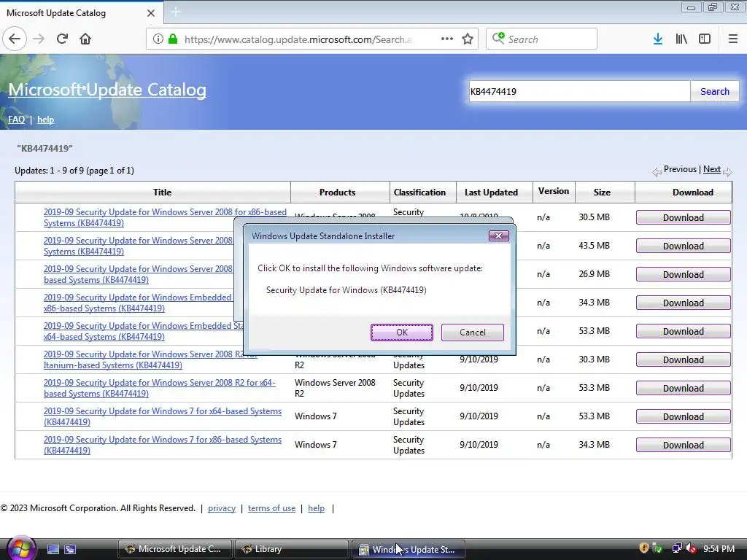The height and width of the screenshot is (560, 747).
Task: Click the search engine magnifier icon
Action: [x=498, y=39]
